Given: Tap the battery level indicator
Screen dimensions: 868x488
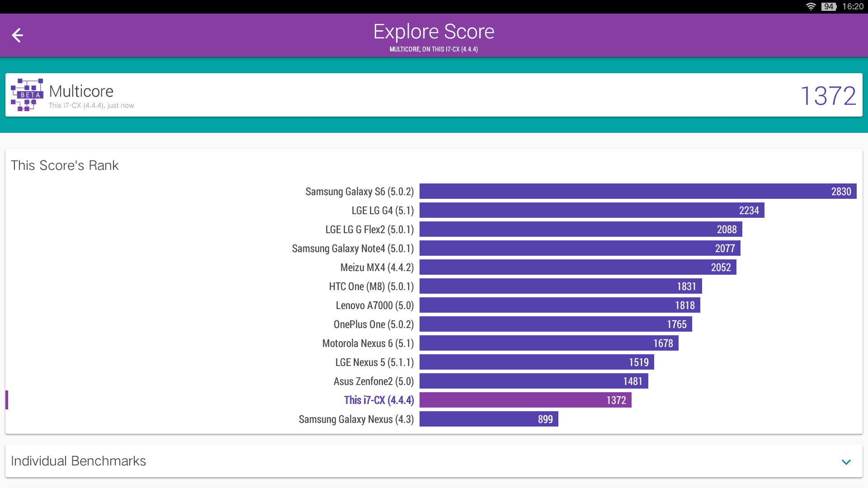Looking at the screenshot, I should click(829, 6).
